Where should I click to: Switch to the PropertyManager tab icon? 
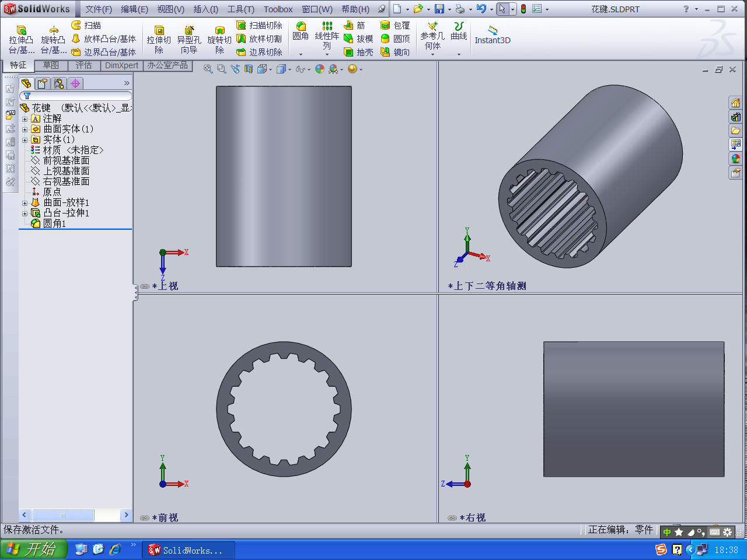coord(43,83)
